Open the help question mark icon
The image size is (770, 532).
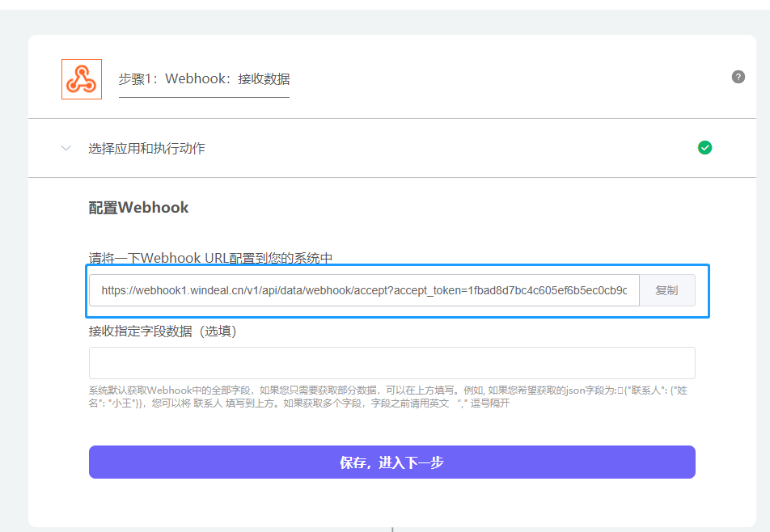pyautogui.click(x=738, y=77)
